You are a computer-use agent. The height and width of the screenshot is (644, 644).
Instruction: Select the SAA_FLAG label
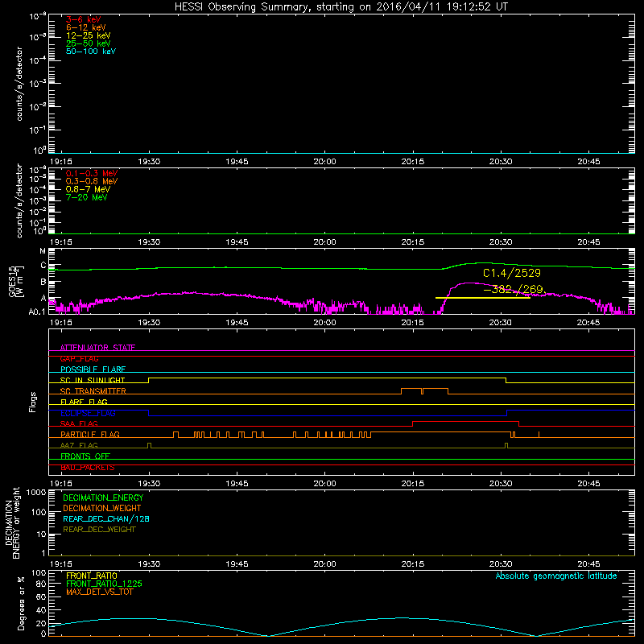(x=79, y=423)
